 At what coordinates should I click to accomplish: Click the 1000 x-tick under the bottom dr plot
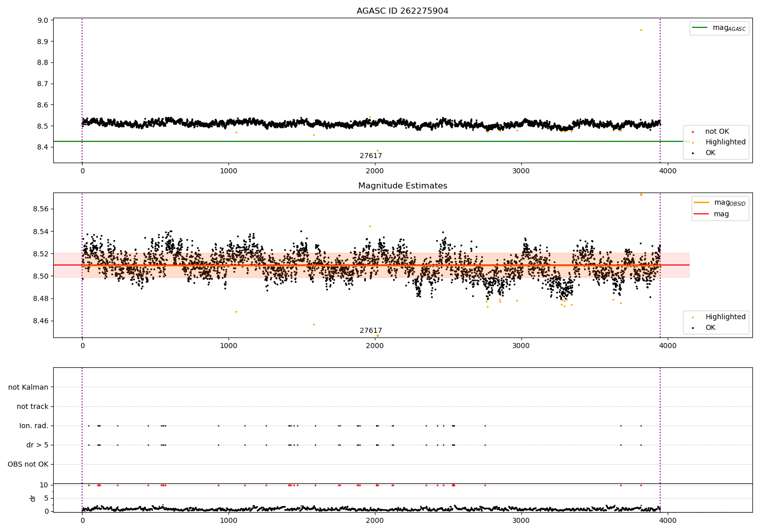click(x=229, y=520)
